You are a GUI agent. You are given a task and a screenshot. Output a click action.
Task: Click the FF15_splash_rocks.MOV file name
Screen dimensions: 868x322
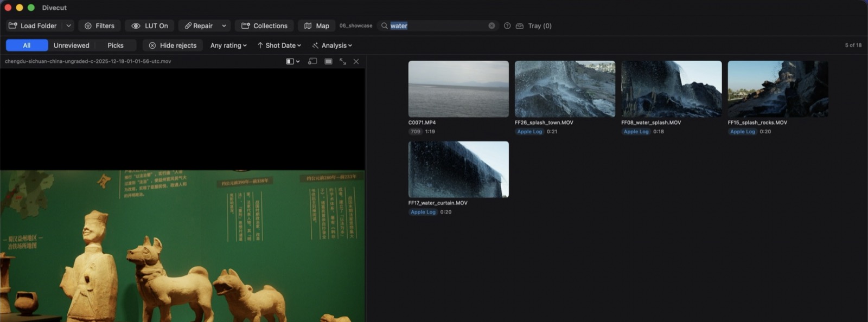757,123
